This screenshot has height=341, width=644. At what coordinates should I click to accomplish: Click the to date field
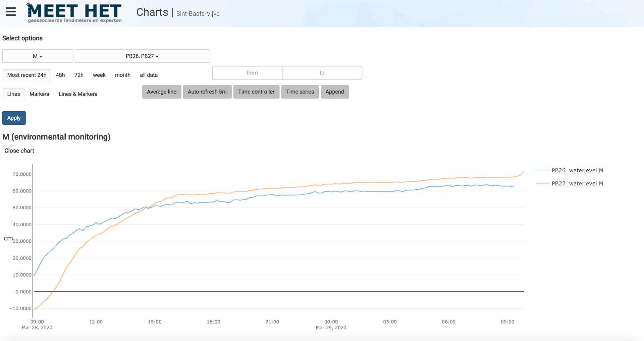pos(322,73)
